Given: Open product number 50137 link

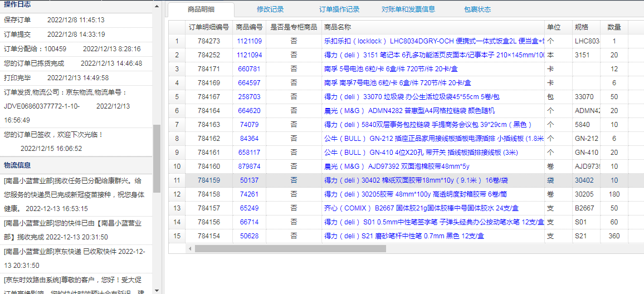Looking at the screenshot, I should pos(250,180).
